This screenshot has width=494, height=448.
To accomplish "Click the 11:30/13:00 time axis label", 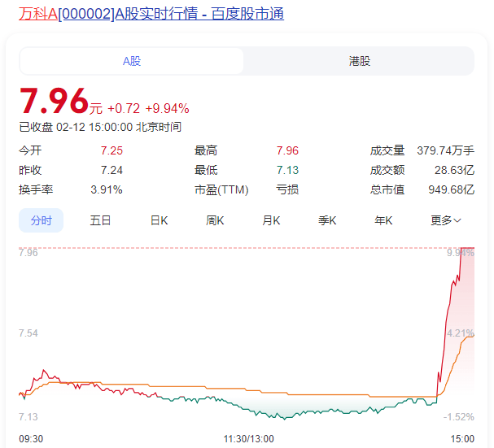I will [248, 438].
